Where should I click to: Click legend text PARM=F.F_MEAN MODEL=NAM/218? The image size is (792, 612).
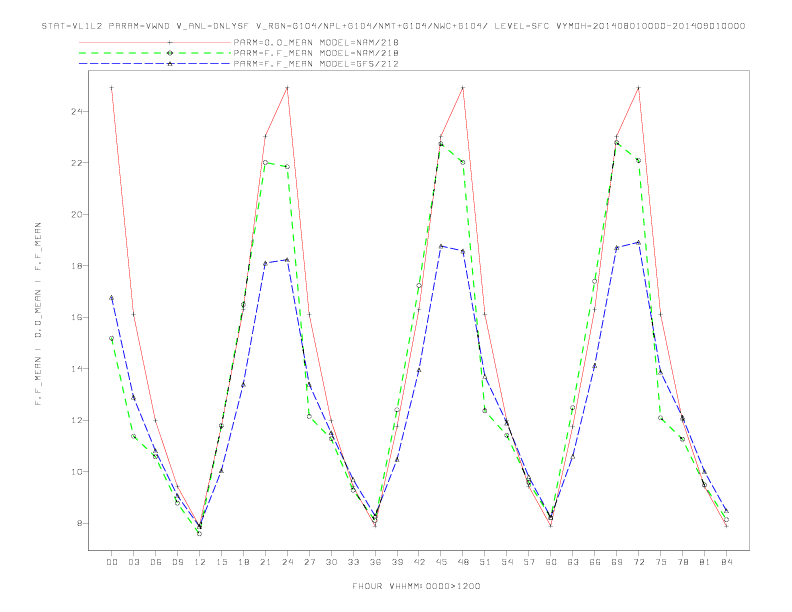(x=316, y=53)
